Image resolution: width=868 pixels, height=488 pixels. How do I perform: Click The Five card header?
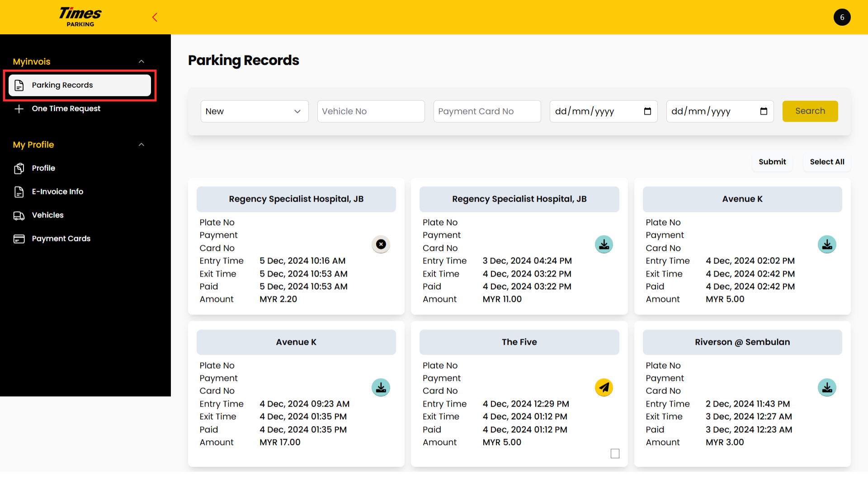coord(519,342)
